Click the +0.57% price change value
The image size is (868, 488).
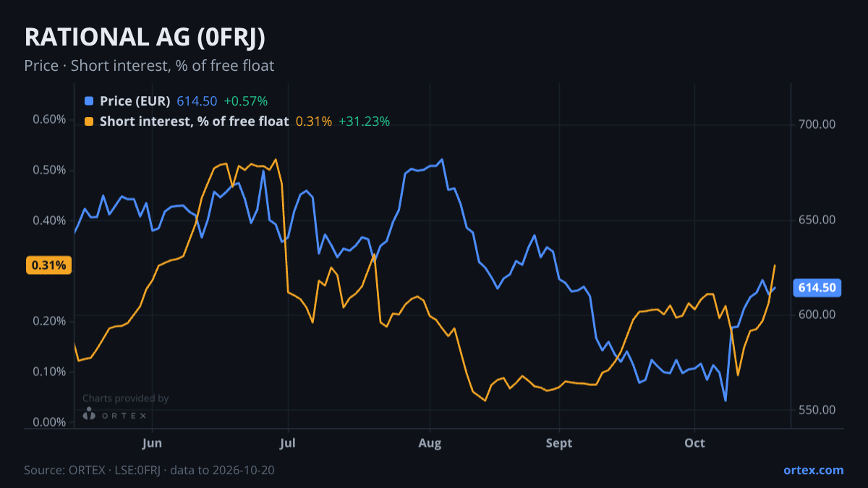[246, 101]
